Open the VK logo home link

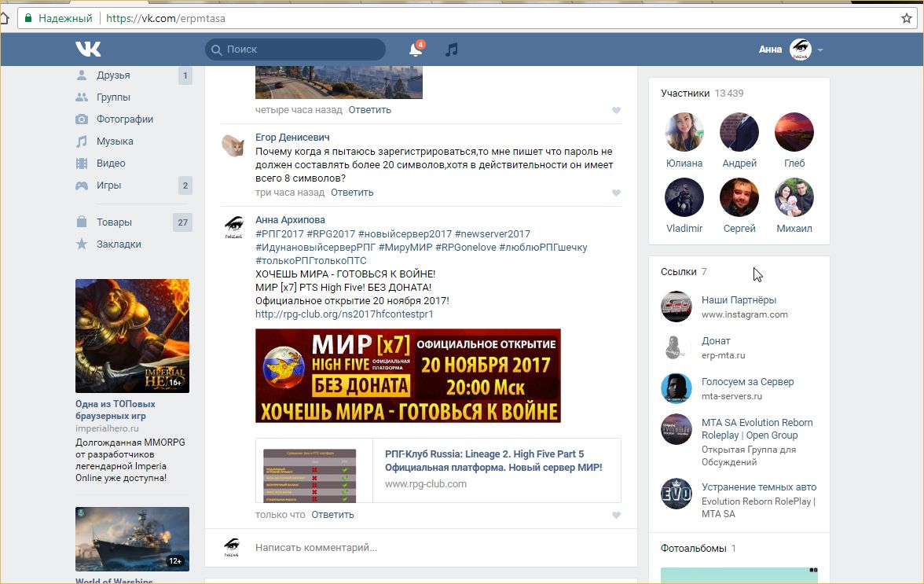pyautogui.click(x=88, y=49)
